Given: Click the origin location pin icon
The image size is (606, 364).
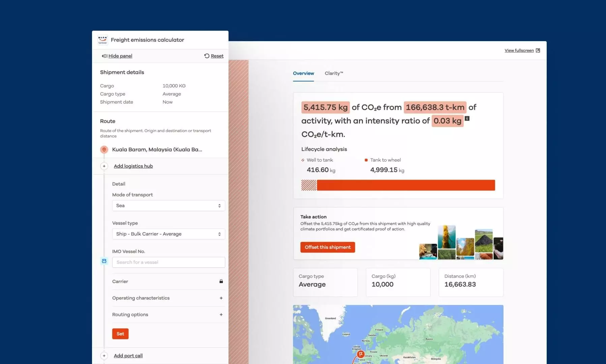Looking at the screenshot, I should tap(104, 149).
